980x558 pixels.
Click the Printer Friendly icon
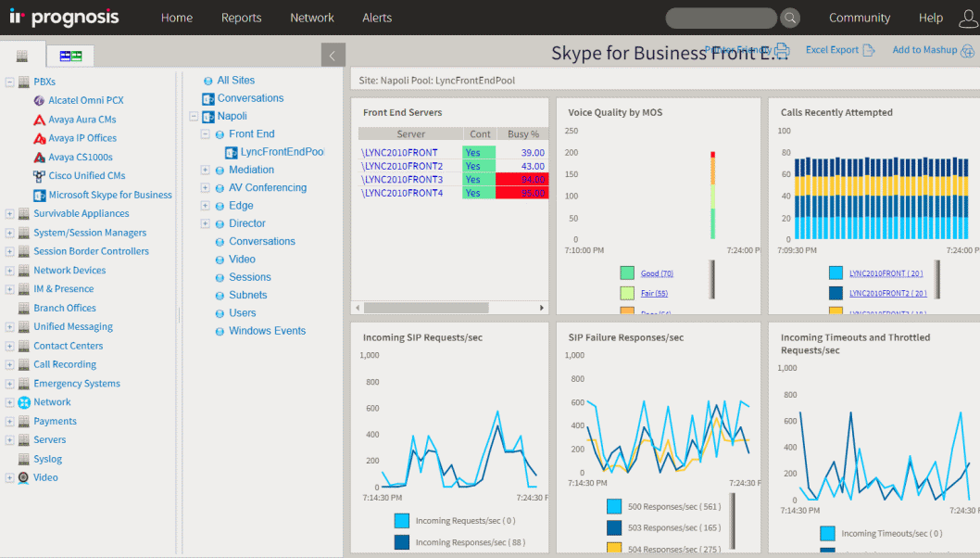click(x=783, y=50)
